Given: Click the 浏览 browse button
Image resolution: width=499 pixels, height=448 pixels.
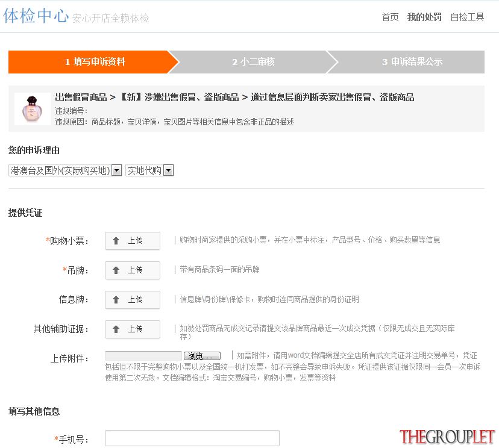Looking at the screenshot, I should point(202,356).
